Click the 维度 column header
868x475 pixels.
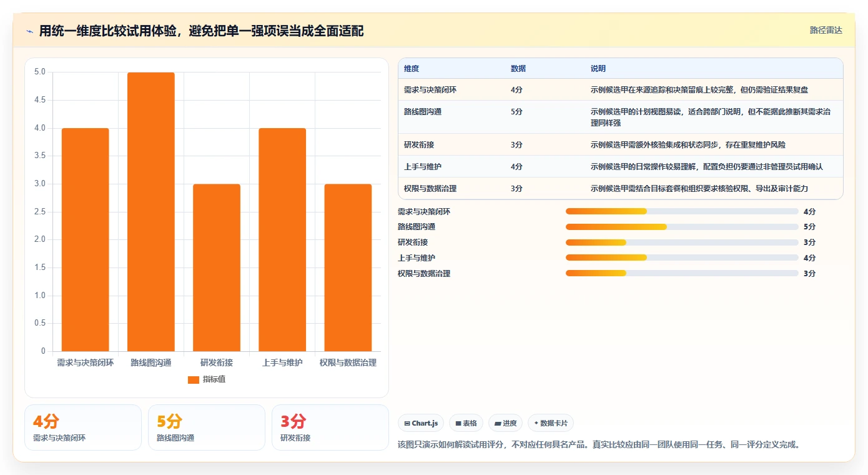[412, 69]
